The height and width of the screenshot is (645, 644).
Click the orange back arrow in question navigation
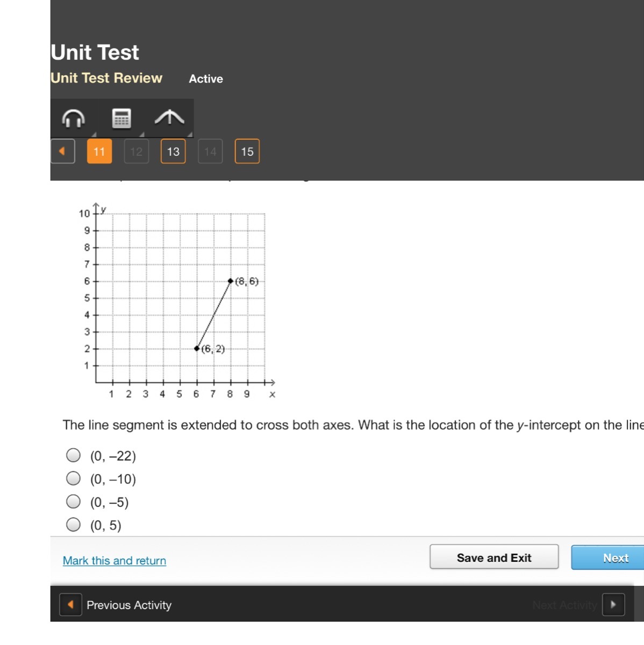click(63, 152)
